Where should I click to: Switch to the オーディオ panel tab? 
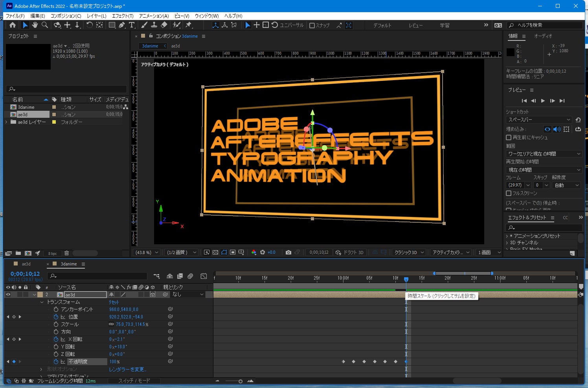543,36
